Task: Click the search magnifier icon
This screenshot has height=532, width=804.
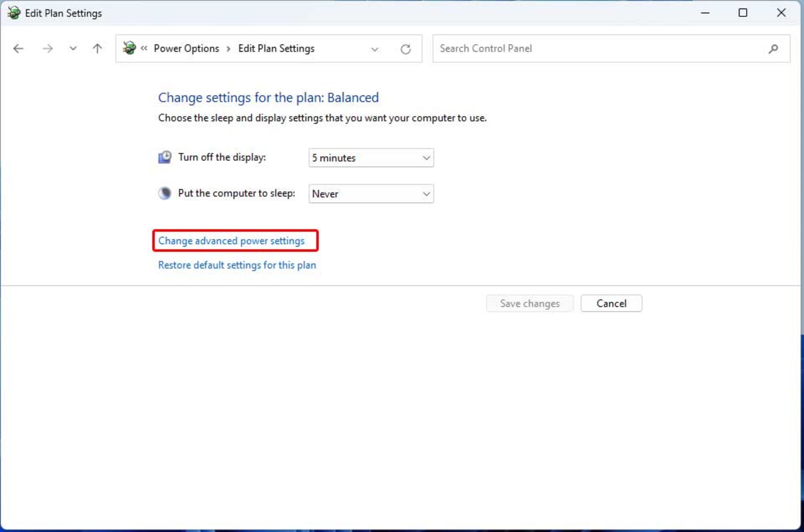Action: pyautogui.click(x=773, y=49)
